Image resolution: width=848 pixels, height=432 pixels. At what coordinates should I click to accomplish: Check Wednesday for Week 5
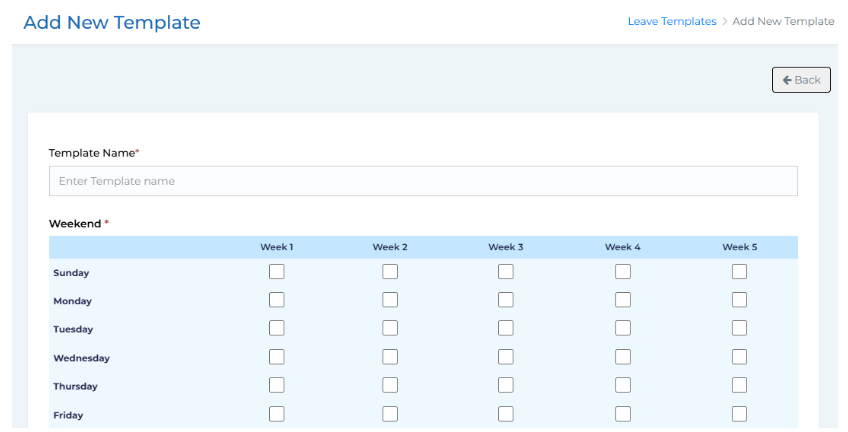point(739,357)
